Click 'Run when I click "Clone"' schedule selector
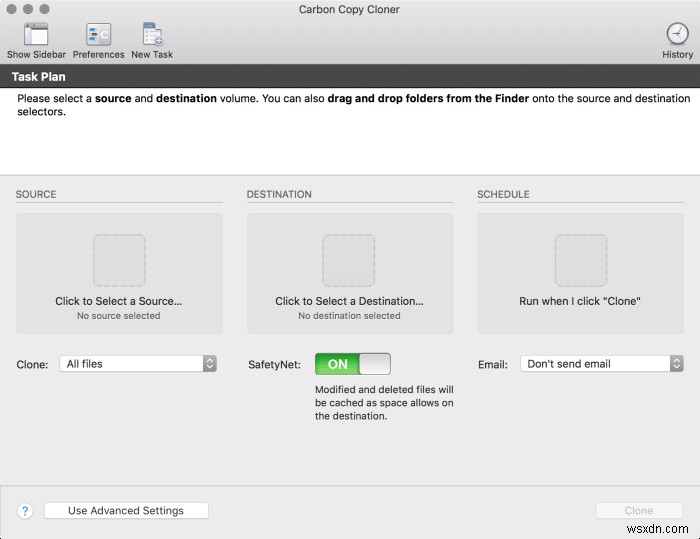 (x=580, y=273)
